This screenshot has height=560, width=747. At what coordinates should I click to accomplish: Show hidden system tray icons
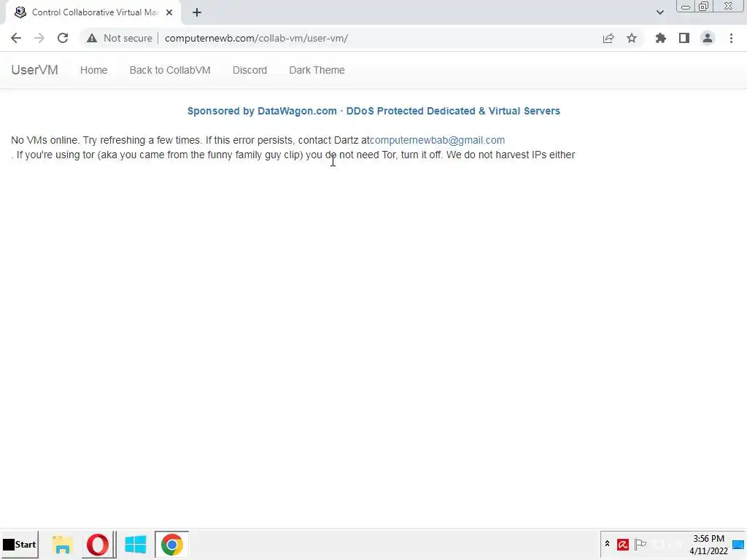[x=608, y=544]
